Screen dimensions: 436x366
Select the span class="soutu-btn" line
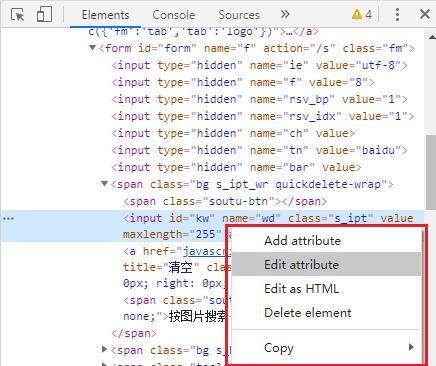[225, 201]
